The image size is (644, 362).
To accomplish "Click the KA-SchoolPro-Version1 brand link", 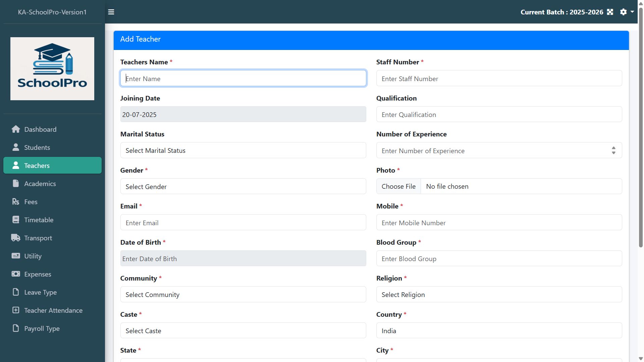I will tap(52, 12).
